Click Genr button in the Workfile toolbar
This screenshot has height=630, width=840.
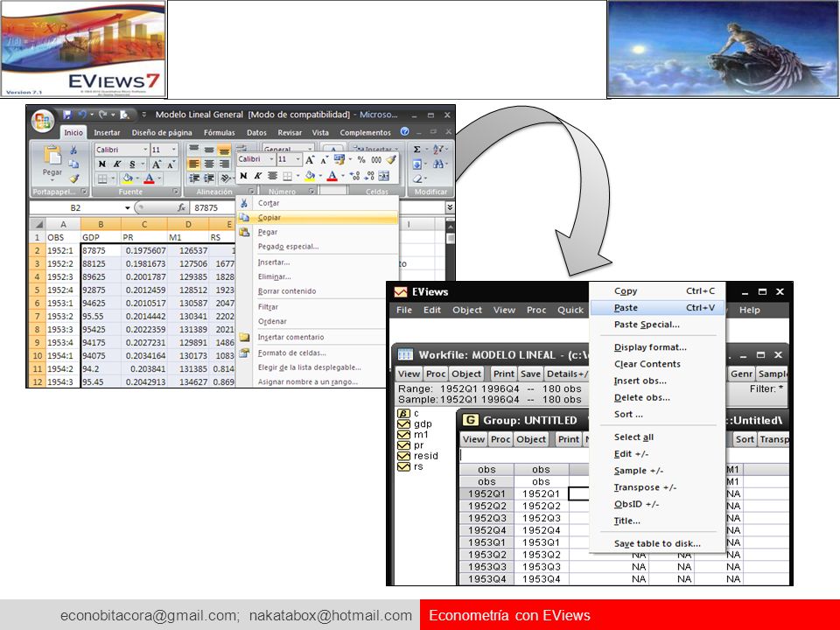pyautogui.click(x=742, y=374)
